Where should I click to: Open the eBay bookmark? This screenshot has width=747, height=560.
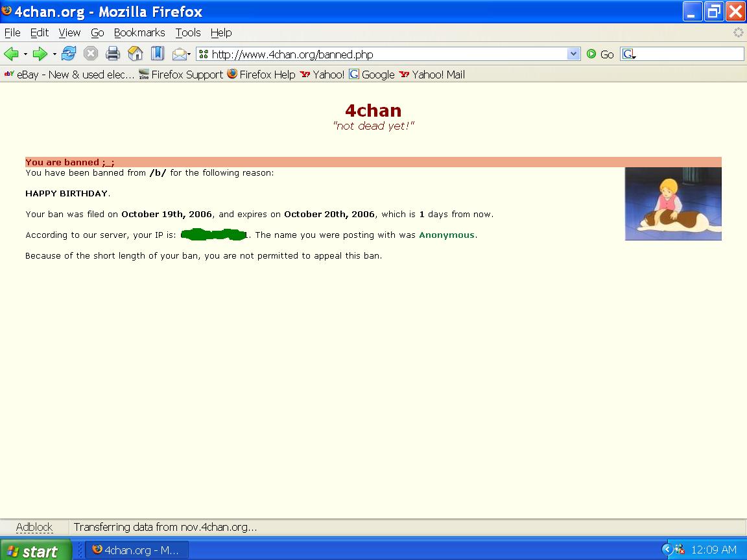[69, 75]
